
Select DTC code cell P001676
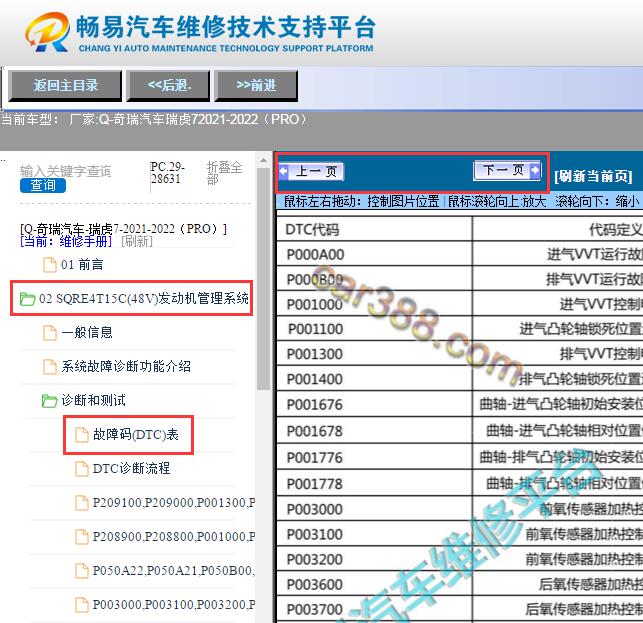[374, 405]
